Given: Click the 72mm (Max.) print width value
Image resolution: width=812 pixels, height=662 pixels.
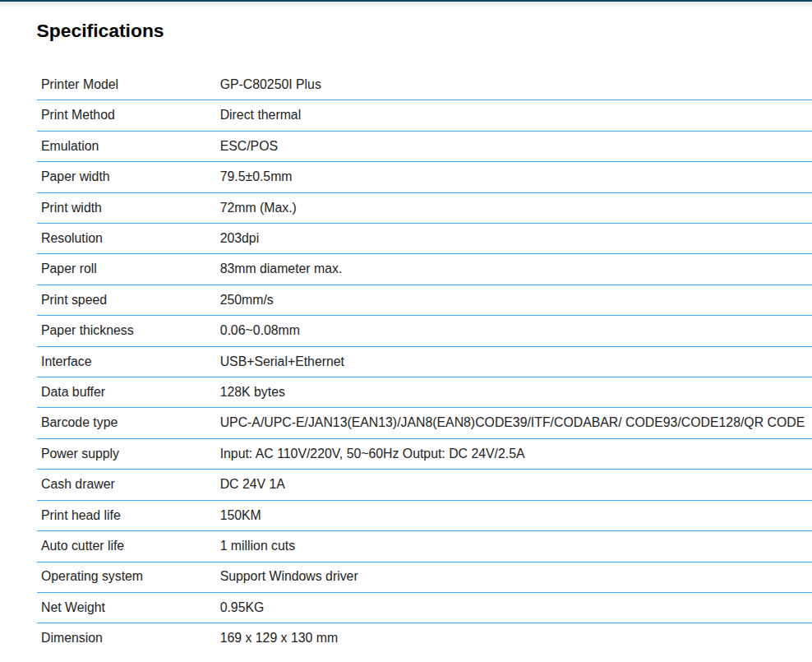Looking at the screenshot, I should click(x=258, y=207).
